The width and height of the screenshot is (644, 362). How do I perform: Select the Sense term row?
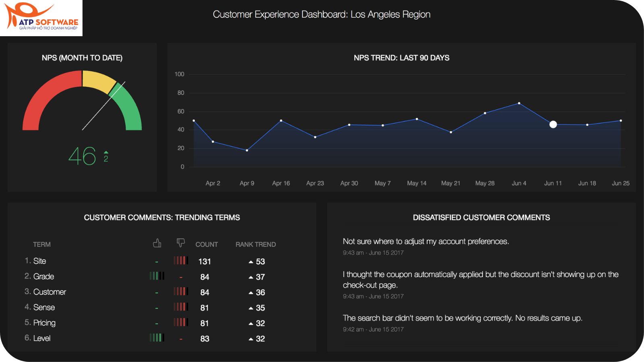(44, 307)
